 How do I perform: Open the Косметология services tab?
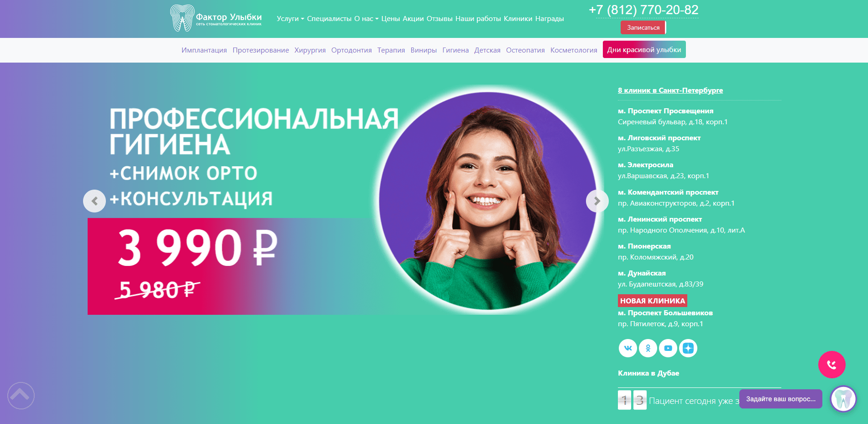point(574,50)
